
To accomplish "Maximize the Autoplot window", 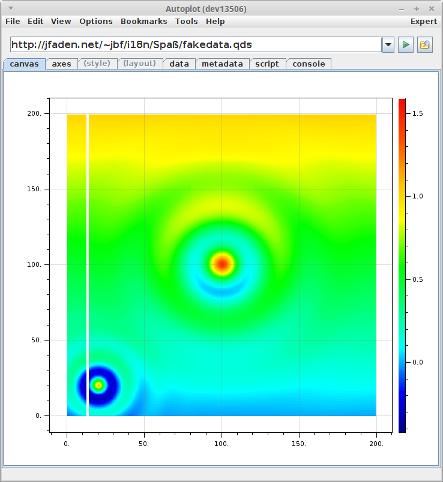I will tap(417, 9).
